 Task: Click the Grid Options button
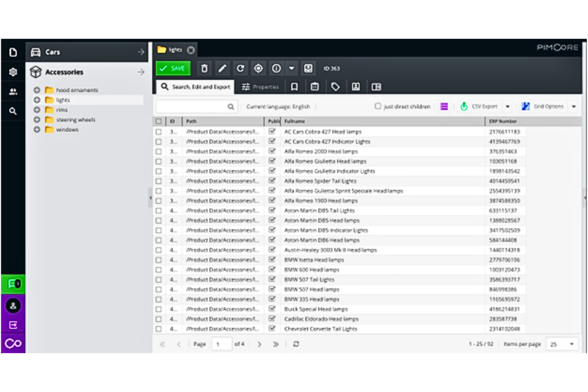click(x=543, y=106)
